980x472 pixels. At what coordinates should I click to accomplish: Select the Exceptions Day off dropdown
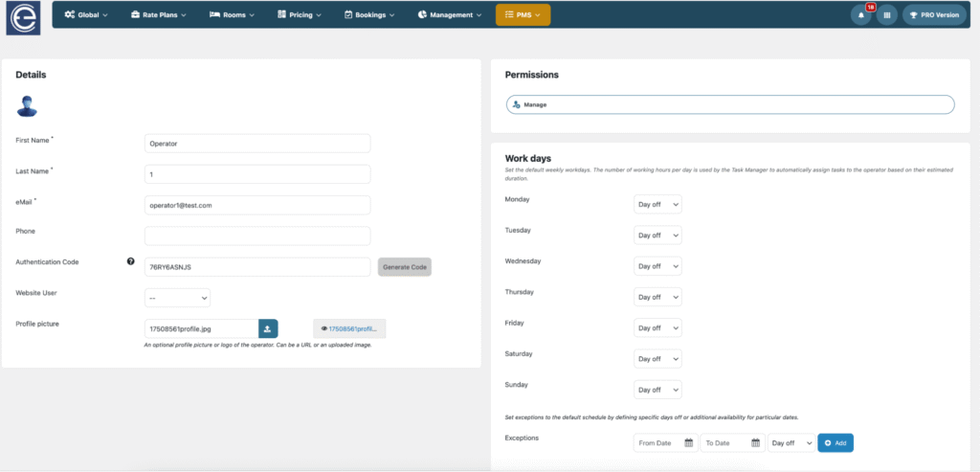[791, 443]
